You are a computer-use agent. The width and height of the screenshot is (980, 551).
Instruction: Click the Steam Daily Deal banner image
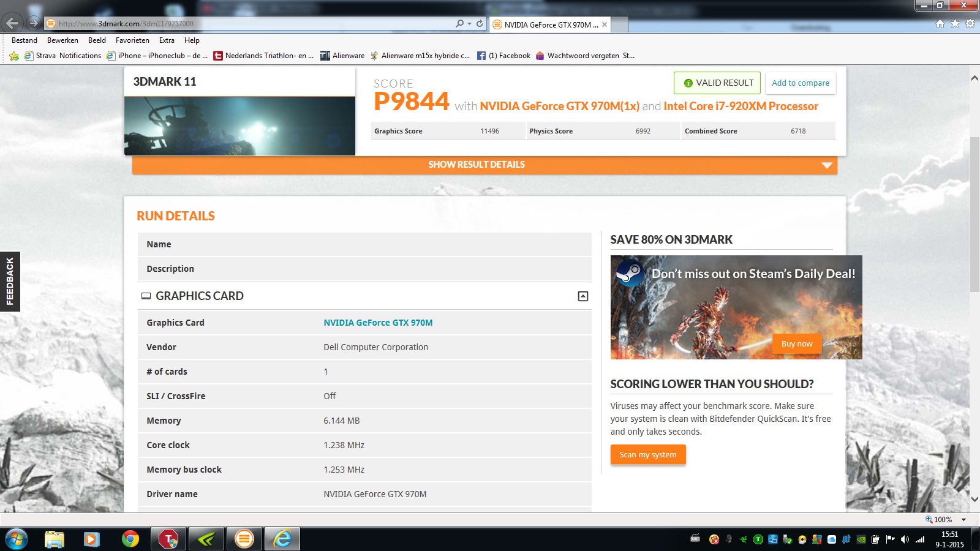pyautogui.click(x=736, y=307)
